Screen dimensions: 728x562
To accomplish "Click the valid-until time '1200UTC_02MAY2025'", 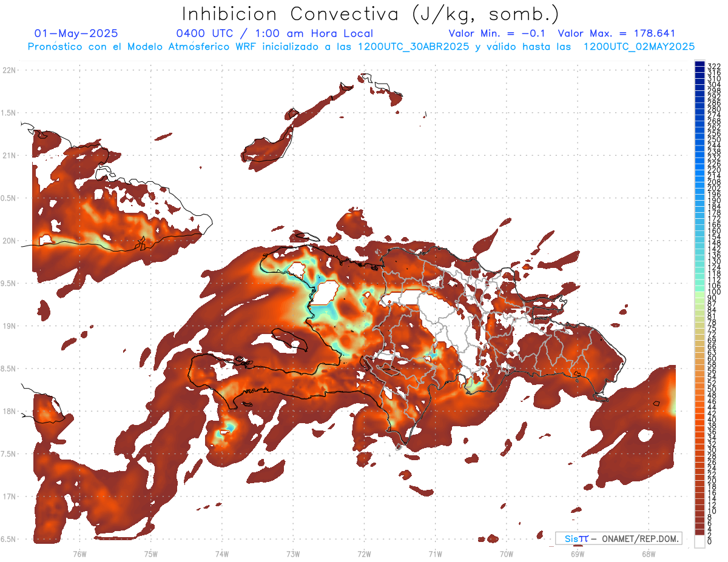I will click(x=639, y=46).
